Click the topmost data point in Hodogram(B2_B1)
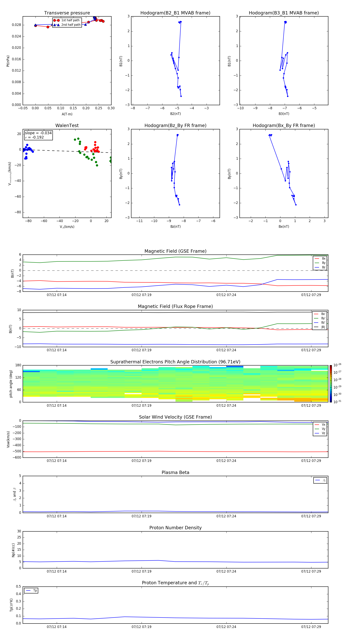This screenshot has height=644, width=351. (x=181, y=22)
